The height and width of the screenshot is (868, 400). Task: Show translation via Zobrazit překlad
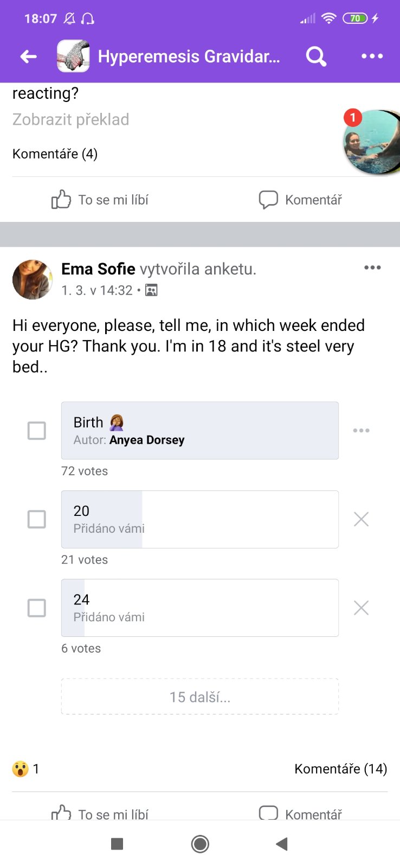71,119
